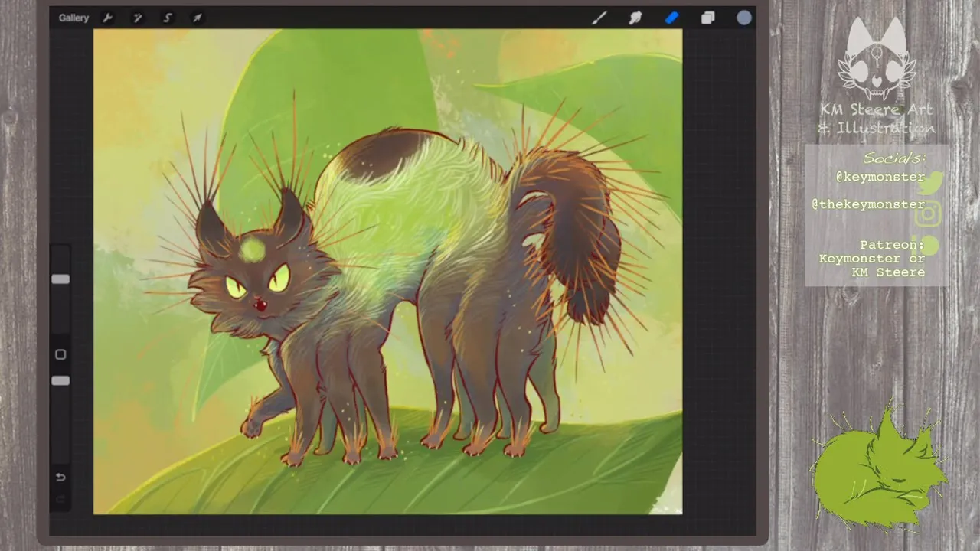
Task: Open the active color swatch
Action: (x=744, y=18)
